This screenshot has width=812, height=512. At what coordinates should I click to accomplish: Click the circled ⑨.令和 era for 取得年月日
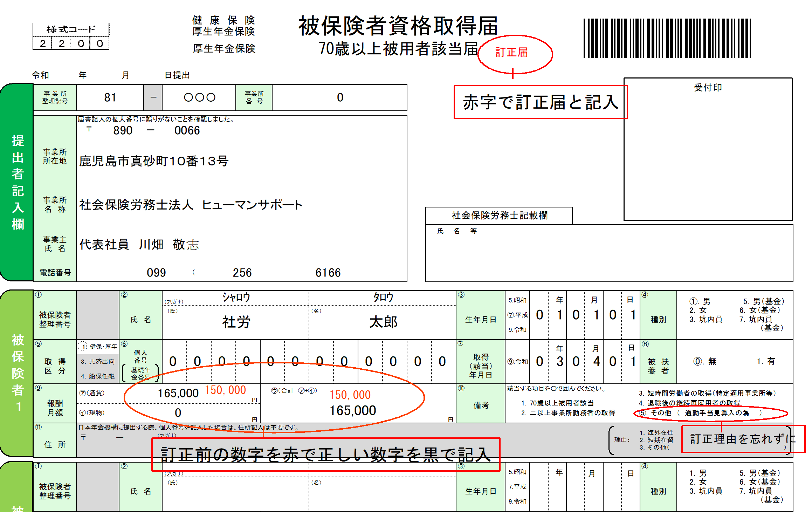click(x=517, y=361)
